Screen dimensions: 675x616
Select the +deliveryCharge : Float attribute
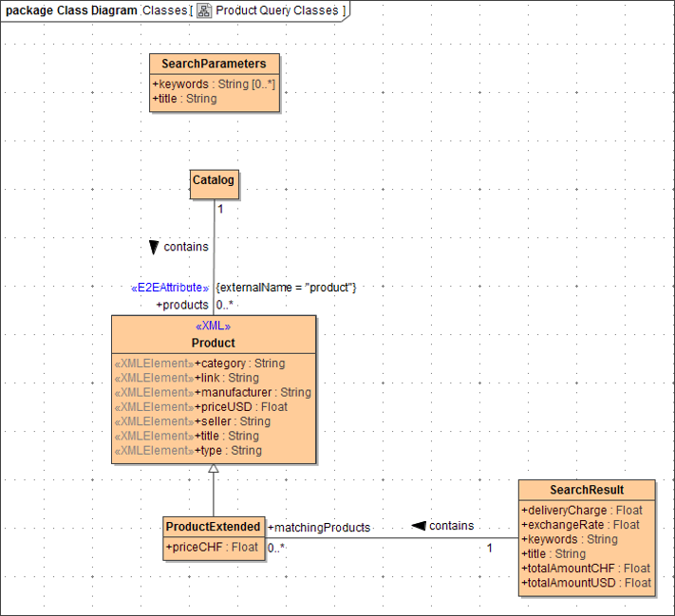point(582,510)
